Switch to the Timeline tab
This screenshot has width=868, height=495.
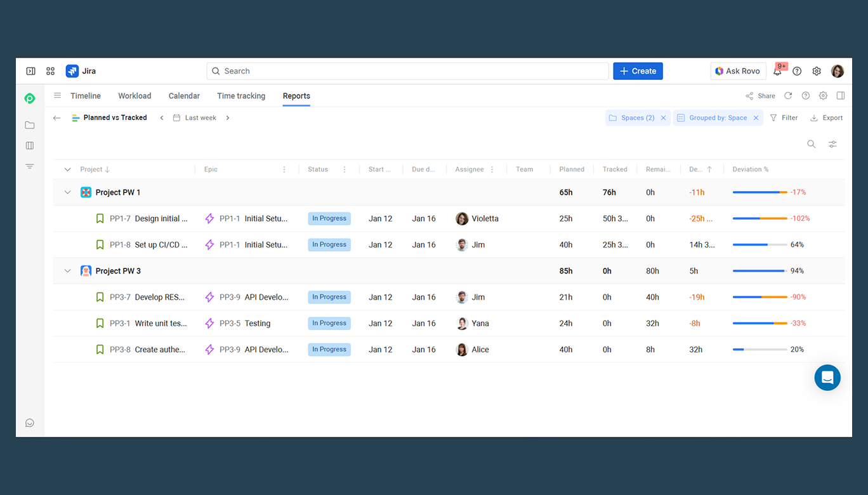click(86, 96)
